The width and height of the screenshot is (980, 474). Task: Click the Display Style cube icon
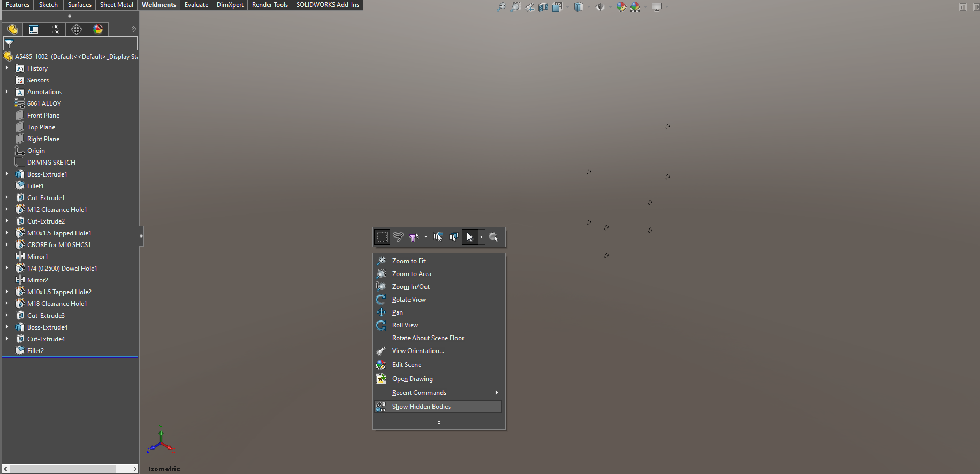[x=579, y=7]
